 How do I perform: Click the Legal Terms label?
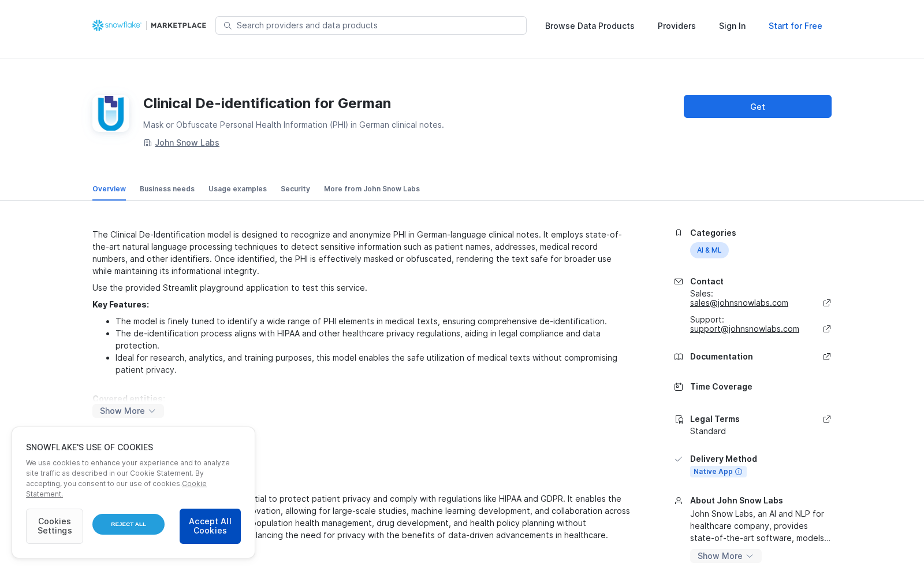pos(715,419)
